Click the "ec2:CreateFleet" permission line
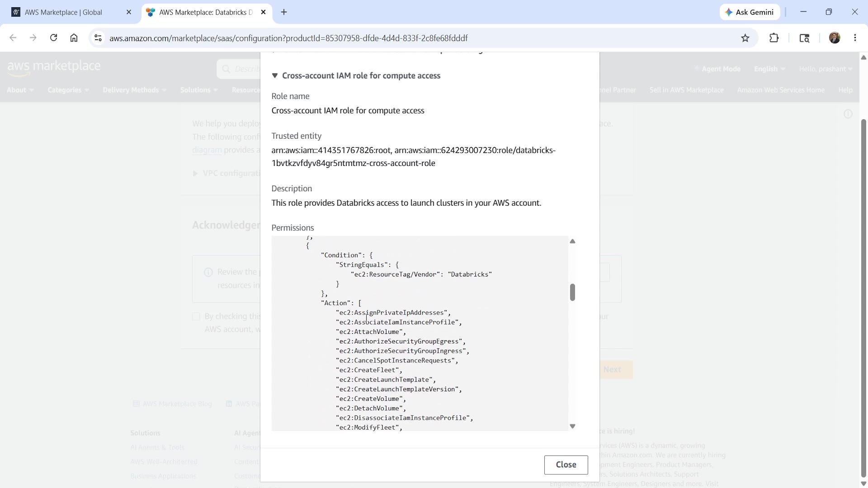This screenshot has width=868, height=488. coord(369,370)
